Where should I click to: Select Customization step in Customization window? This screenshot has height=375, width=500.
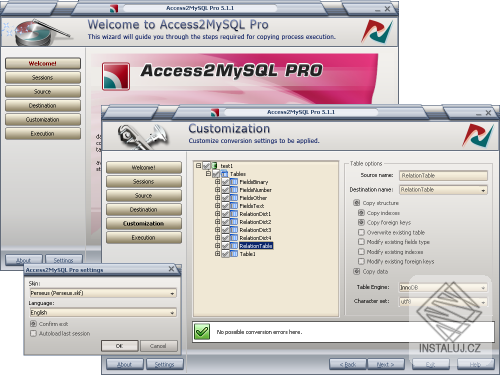tap(144, 224)
